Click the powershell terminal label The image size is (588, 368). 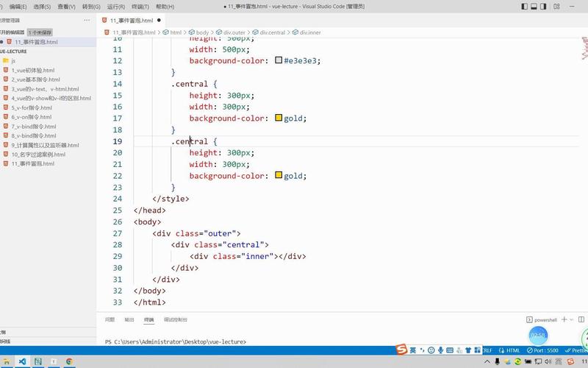542,320
